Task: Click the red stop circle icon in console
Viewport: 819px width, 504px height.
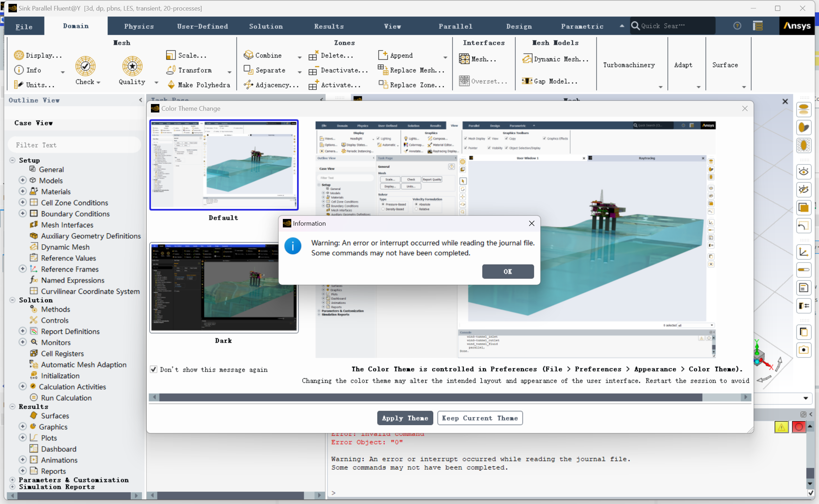Action: click(x=799, y=427)
